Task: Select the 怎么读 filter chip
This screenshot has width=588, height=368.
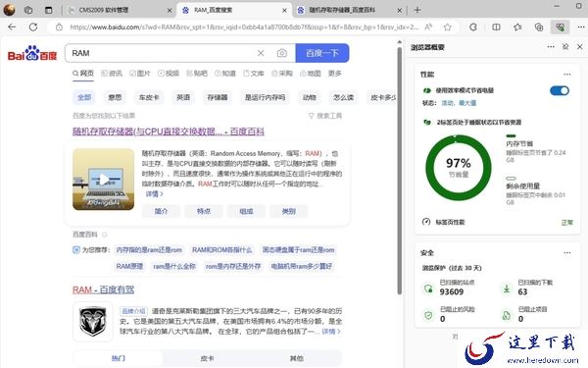Action: 344,97
